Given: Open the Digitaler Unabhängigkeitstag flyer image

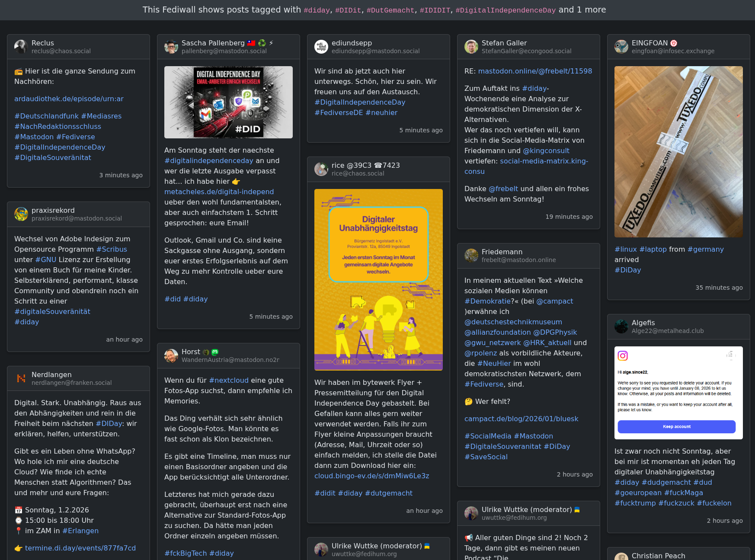Looking at the screenshot, I should (x=378, y=279).
